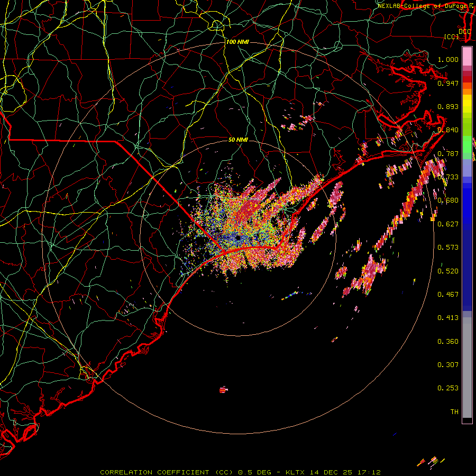476x476 pixels.
Task: Pick the light pink swatch in the color bar
Action: (467, 56)
